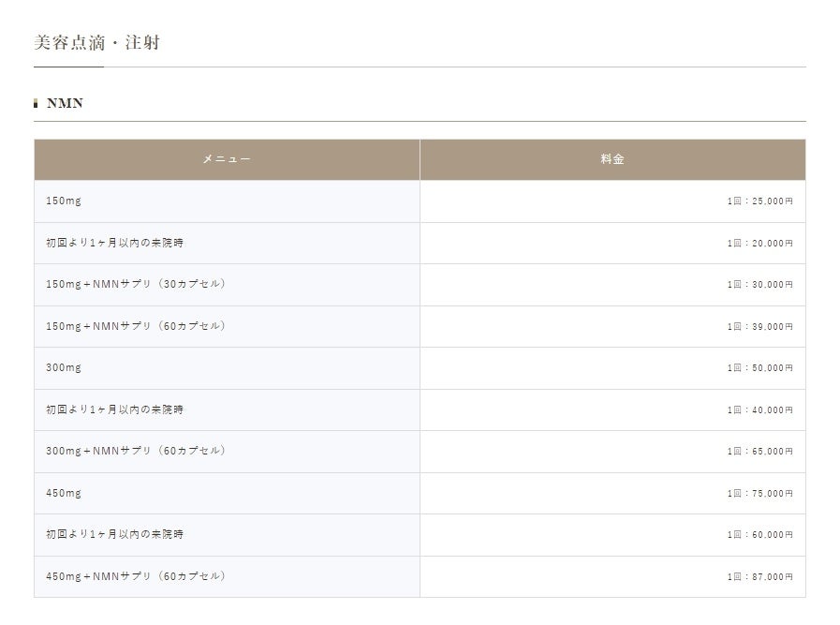
Task: Select 300mg＋NMNサプリ（60カプセル）cell
Action: (x=228, y=452)
